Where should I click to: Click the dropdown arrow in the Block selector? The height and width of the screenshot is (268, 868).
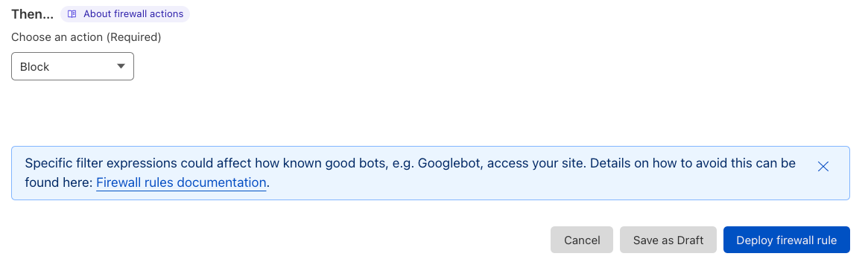point(121,66)
